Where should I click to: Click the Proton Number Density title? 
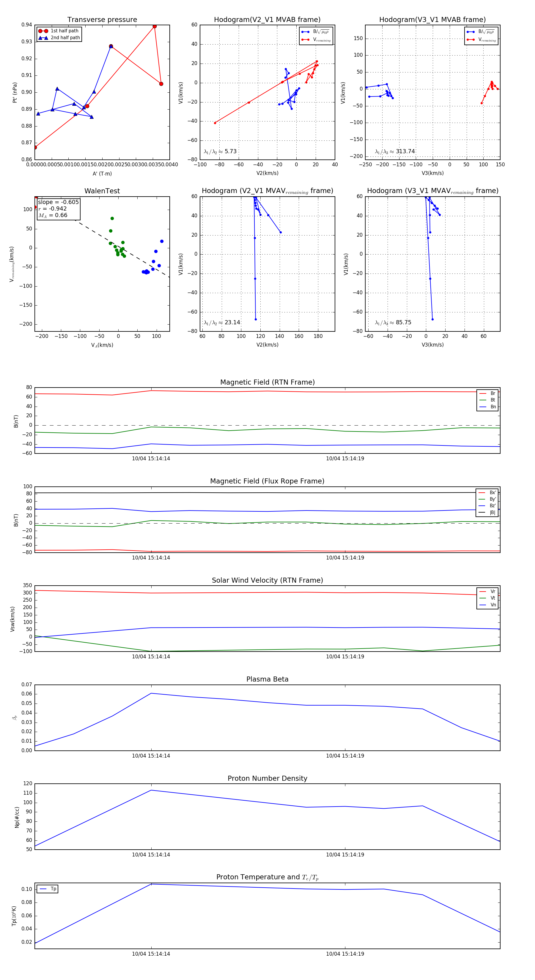click(267, 778)
